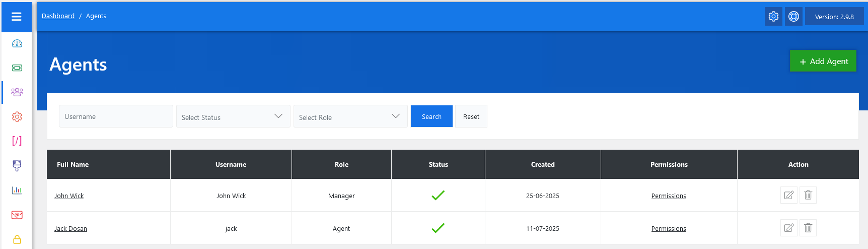The image size is (868, 249).
Task: Open the hamburger menu
Action: click(x=17, y=17)
